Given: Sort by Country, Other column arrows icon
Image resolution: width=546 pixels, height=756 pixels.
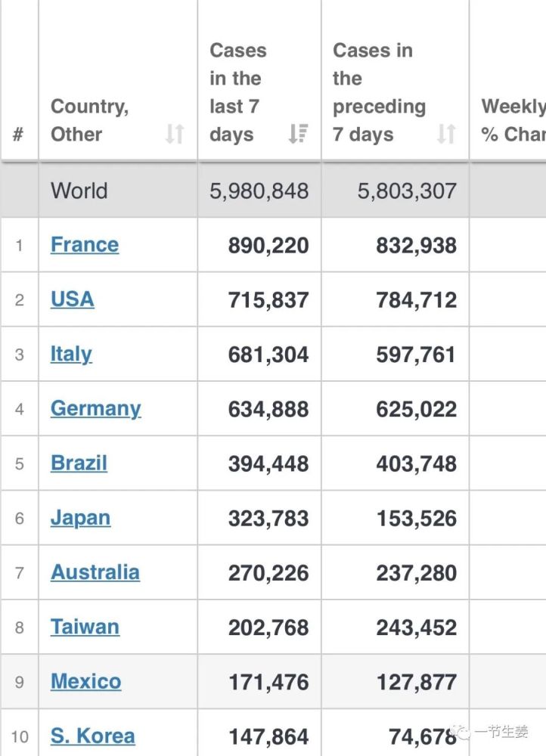Looking at the screenshot, I should [x=175, y=134].
